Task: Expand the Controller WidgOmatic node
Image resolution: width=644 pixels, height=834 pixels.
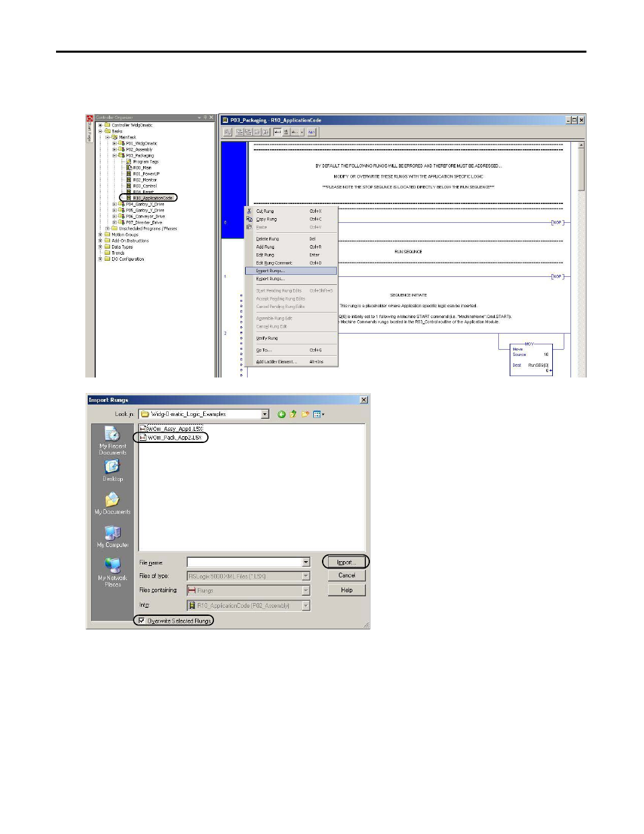Action: (101, 125)
